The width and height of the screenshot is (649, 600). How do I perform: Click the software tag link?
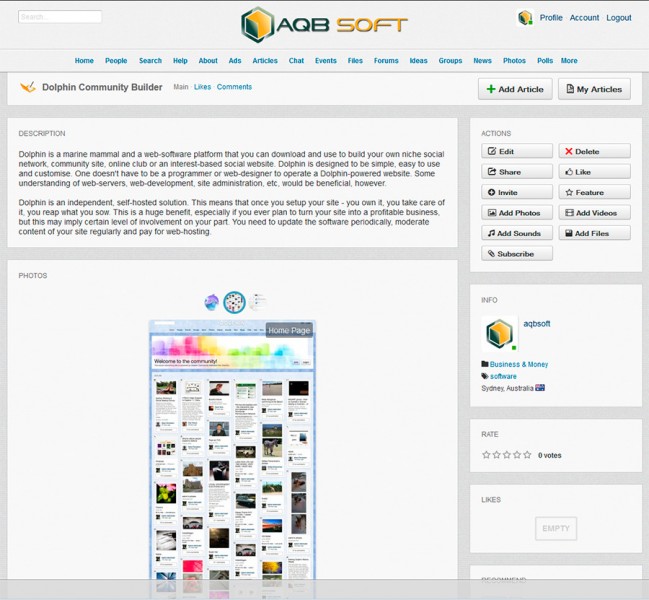point(503,376)
